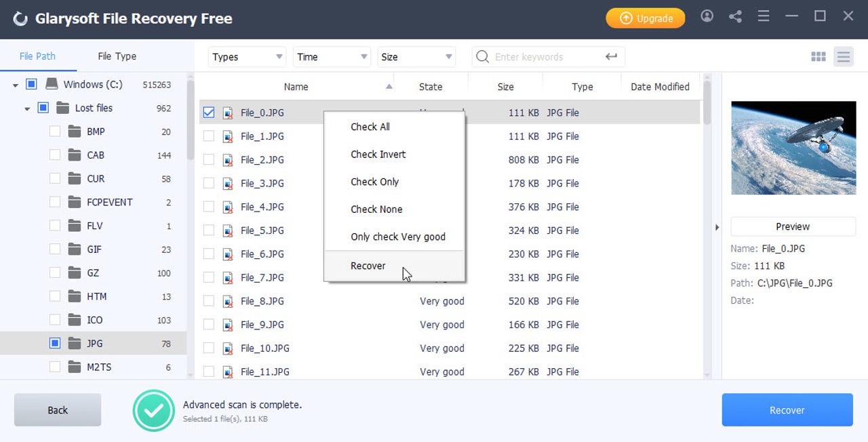Sort by Date Modified column header
Viewport: 868px width, 442px height.
pos(660,87)
